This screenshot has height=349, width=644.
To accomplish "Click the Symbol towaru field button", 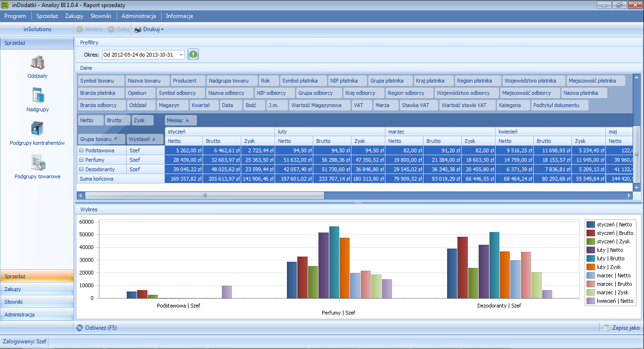I will pyautogui.click(x=101, y=81).
